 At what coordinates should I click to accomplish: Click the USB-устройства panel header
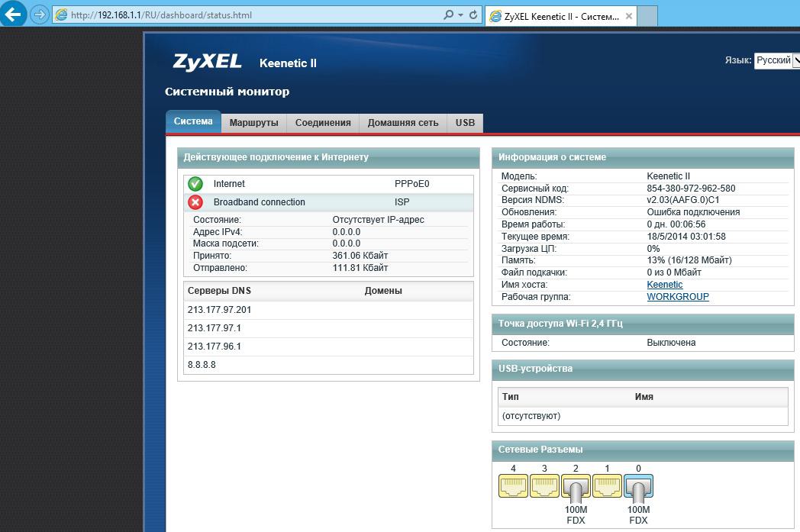(x=643, y=369)
